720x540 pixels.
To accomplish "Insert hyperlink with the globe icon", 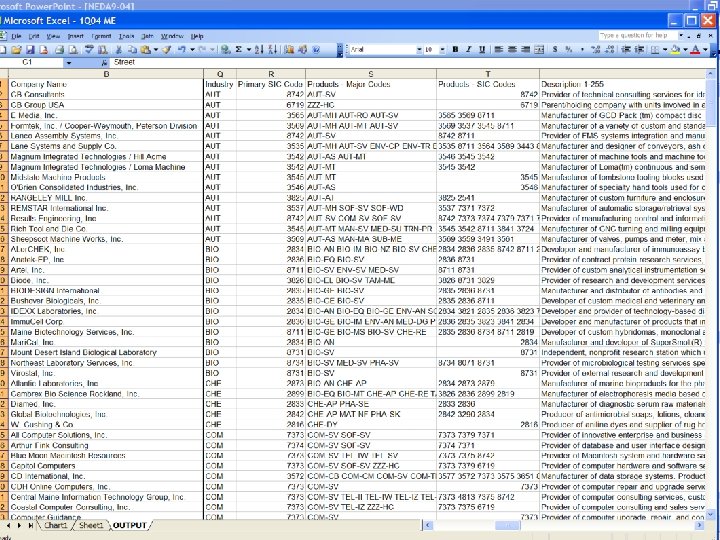I will (x=225, y=50).
